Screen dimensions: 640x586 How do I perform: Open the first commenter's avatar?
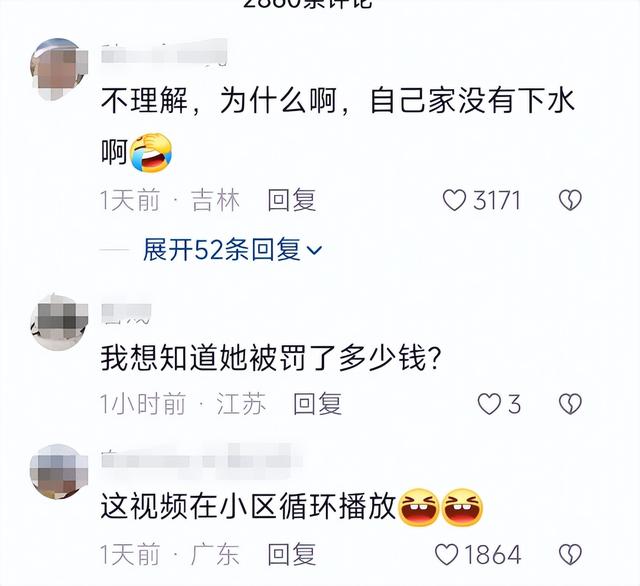click(x=59, y=69)
